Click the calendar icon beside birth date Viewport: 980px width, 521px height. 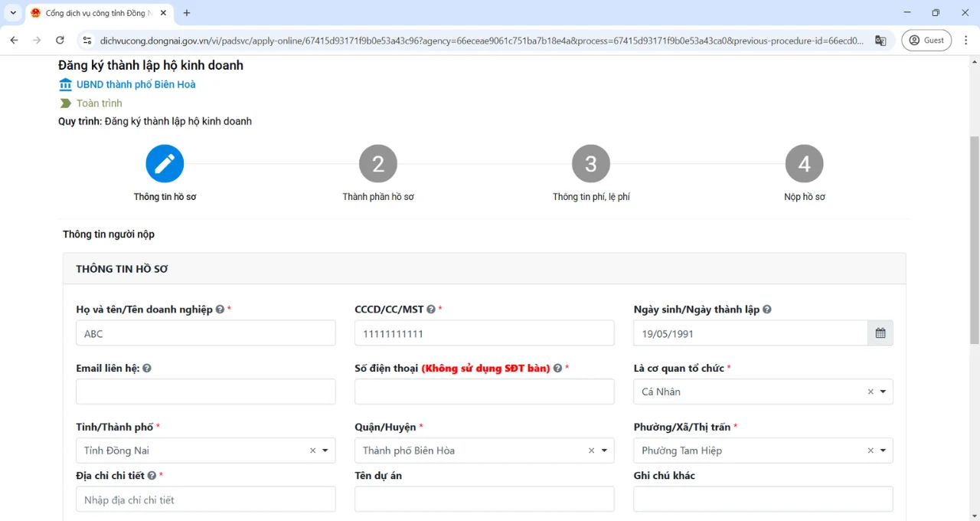(880, 333)
